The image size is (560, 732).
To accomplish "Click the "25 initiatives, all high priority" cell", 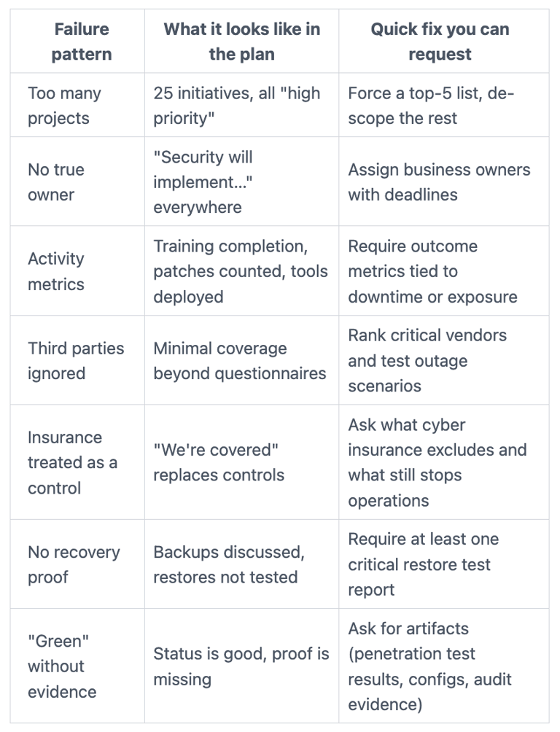I will pyautogui.click(x=236, y=106).
